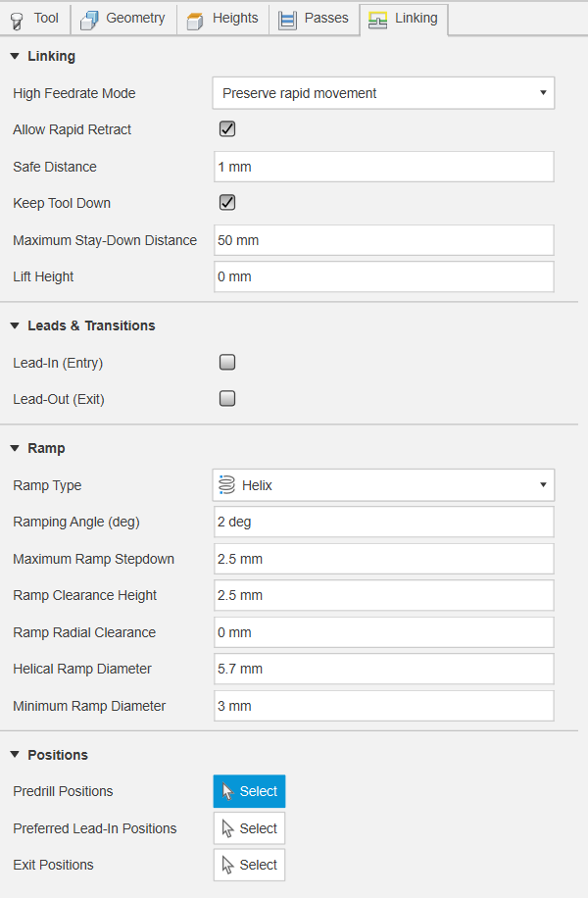Collapse the Ramp section
This screenshot has height=898, width=588.
[15, 448]
